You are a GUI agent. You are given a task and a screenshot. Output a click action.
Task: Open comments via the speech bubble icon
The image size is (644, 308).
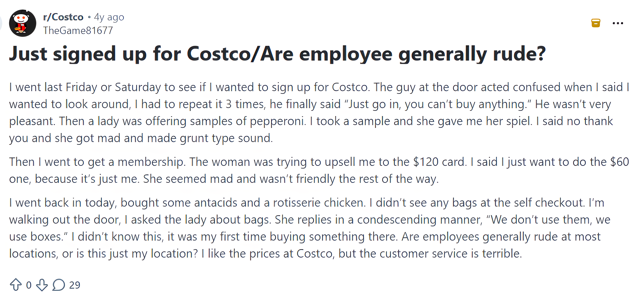pos(59,285)
